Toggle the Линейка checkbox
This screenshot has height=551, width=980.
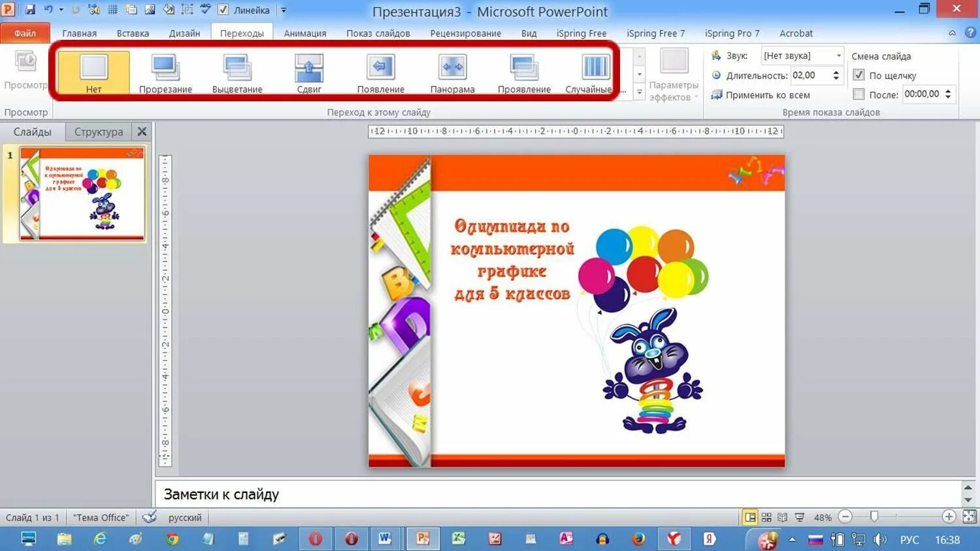pos(223,10)
